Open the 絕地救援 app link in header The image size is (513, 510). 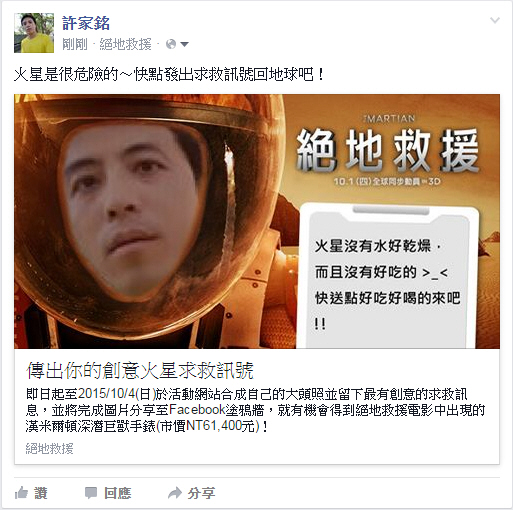[x=126, y=44]
